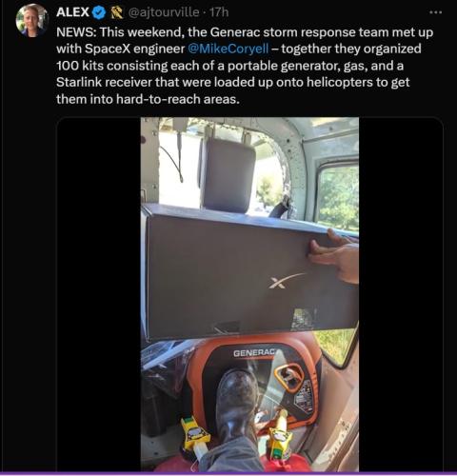The image size is (457, 476).
Task: Click the gold affiliate badge beside ALEX
Action: pyautogui.click(x=116, y=12)
